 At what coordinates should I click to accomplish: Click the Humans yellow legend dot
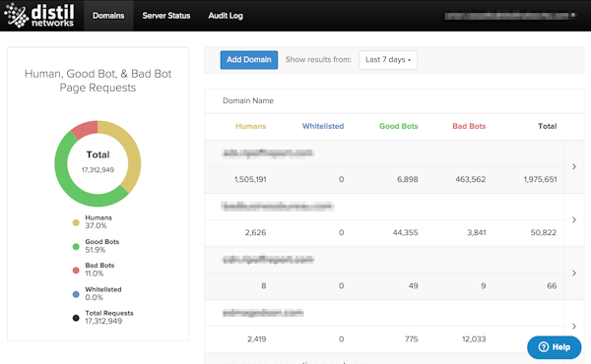[x=76, y=222]
